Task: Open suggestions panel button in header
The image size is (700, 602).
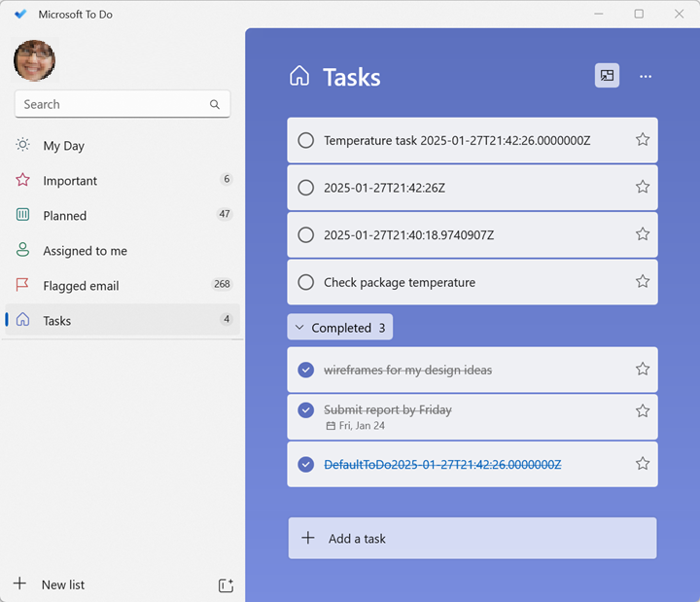Action: [x=607, y=76]
